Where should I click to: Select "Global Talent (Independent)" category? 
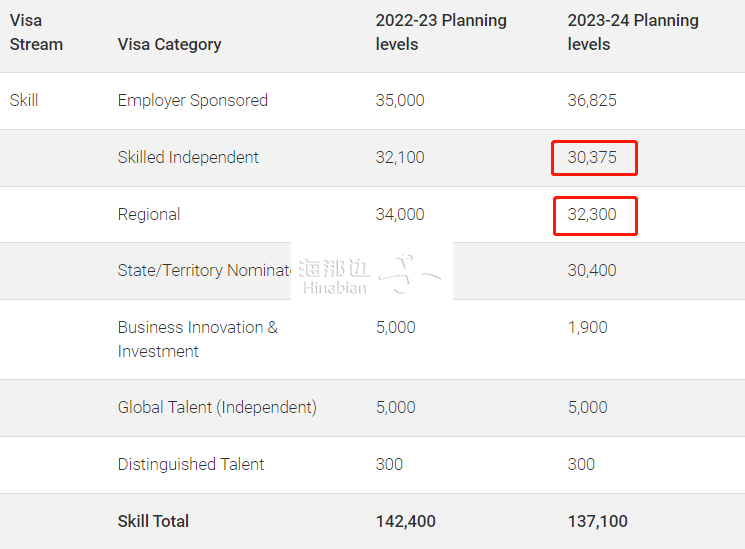(x=217, y=407)
